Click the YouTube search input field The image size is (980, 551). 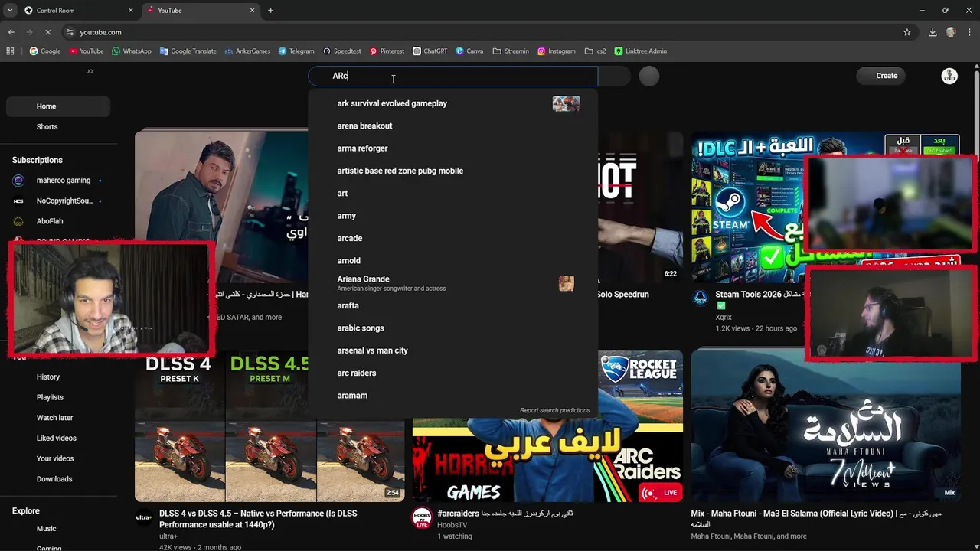coord(452,76)
